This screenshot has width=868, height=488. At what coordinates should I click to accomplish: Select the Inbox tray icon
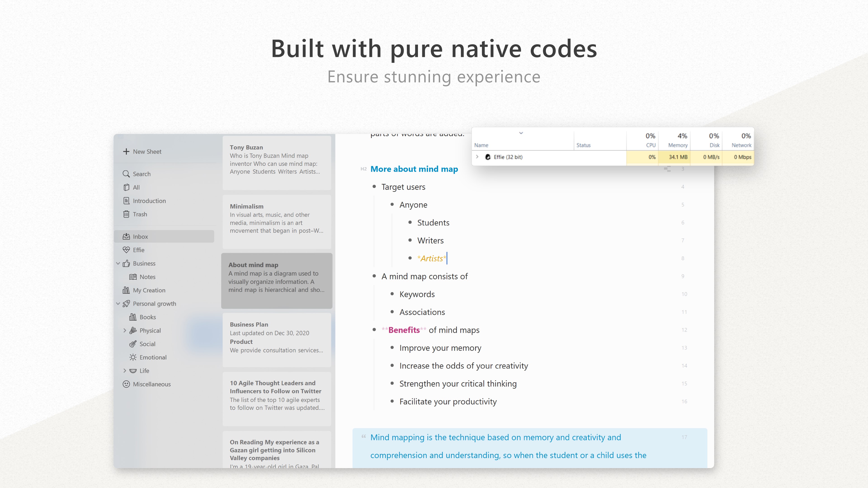click(126, 236)
